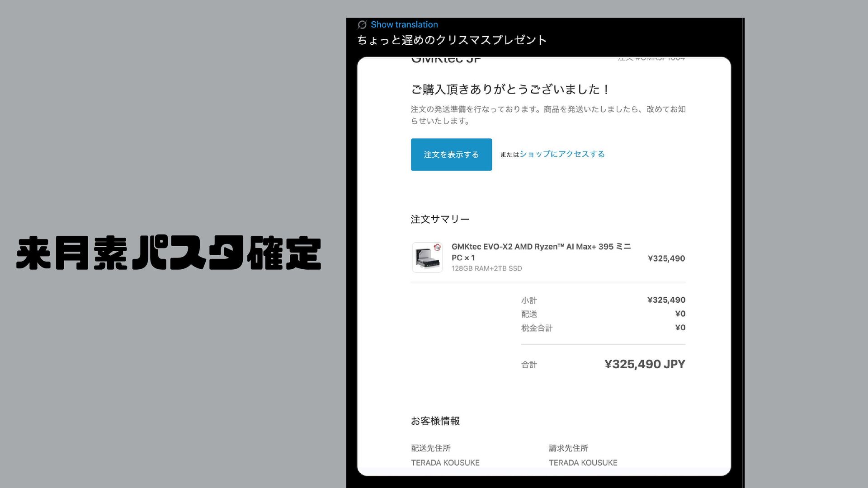The image size is (868, 488).
Task: Click the order number at top right
Action: 651,59
